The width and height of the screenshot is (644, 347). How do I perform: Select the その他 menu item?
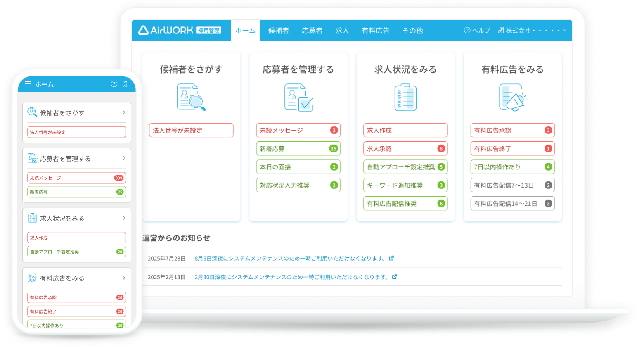coord(412,31)
